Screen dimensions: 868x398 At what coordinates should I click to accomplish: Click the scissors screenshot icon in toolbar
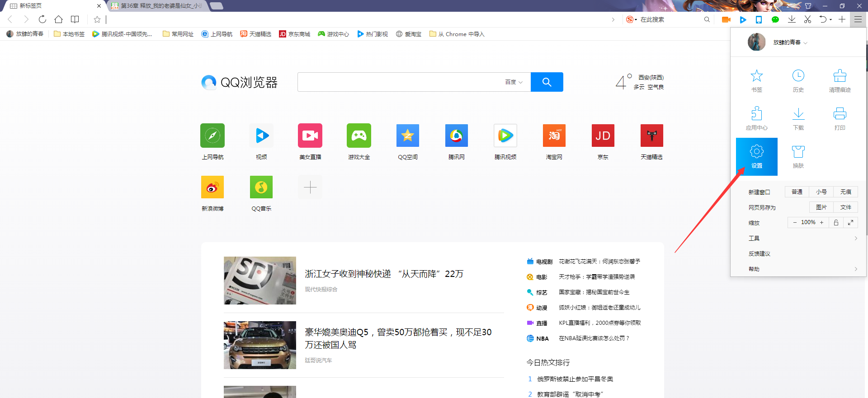click(x=807, y=19)
